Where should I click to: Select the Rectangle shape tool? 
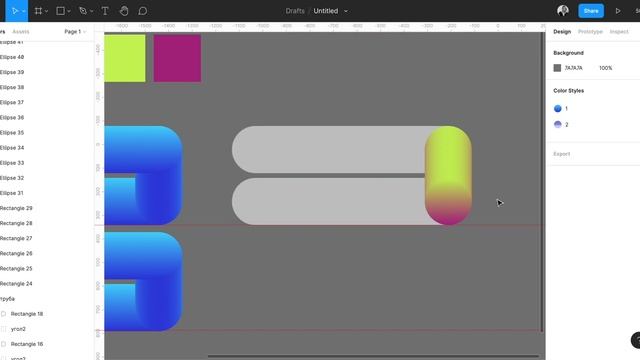(60, 11)
